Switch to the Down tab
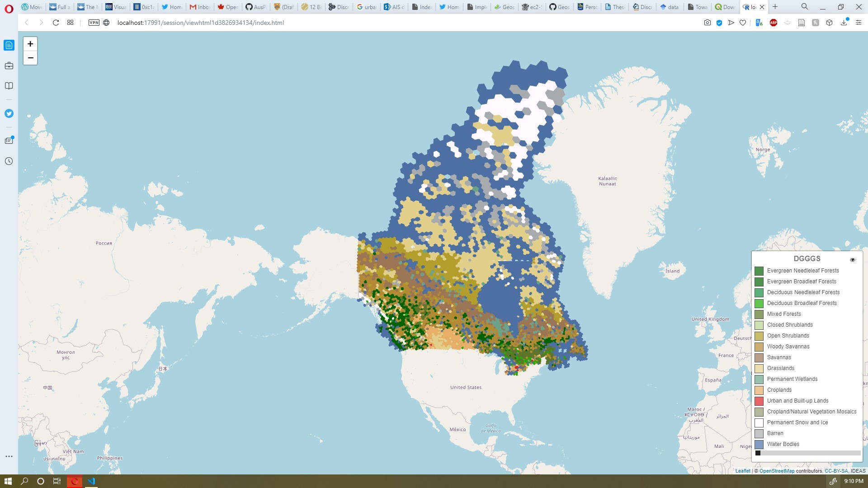The width and height of the screenshot is (868, 488). tap(725, 7)
